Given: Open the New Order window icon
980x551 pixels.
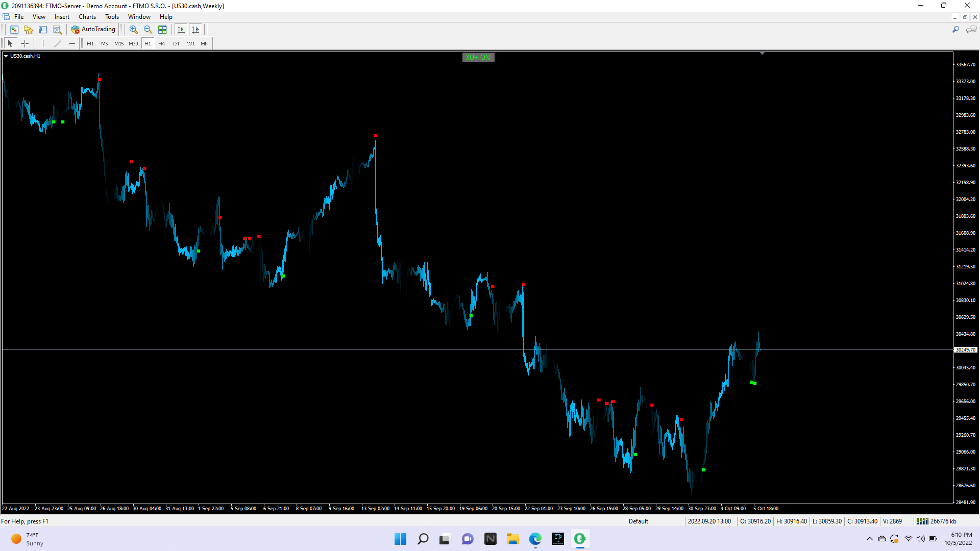Looking at the screenshot, I should click(x=14, y=30).
